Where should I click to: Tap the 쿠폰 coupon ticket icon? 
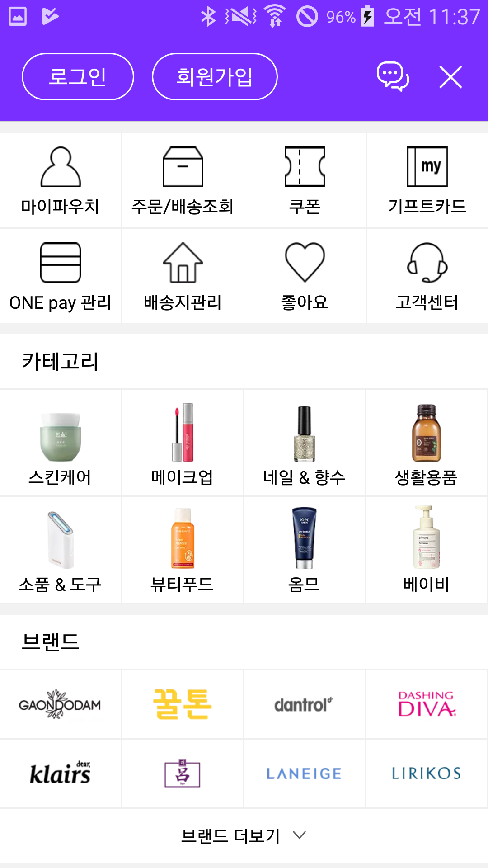pyautogui.click(x=305, y=167)
